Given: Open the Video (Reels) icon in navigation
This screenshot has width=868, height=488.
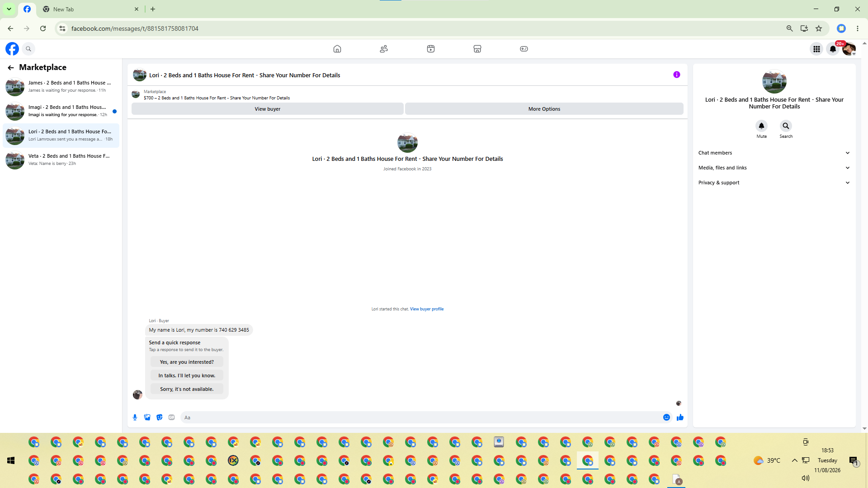Looking at the screenshot, I should point(431,49).
